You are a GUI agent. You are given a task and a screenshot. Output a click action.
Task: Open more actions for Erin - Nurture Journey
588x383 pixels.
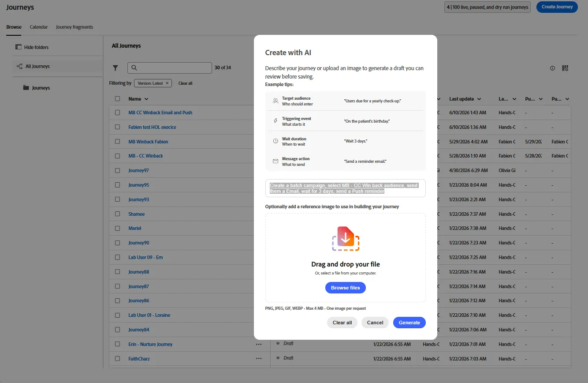tap(259, 344)
